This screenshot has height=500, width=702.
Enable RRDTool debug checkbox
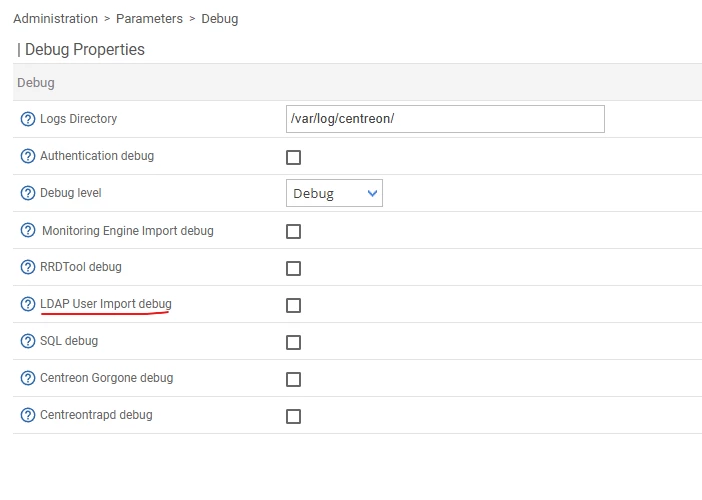tap(293, 268)
